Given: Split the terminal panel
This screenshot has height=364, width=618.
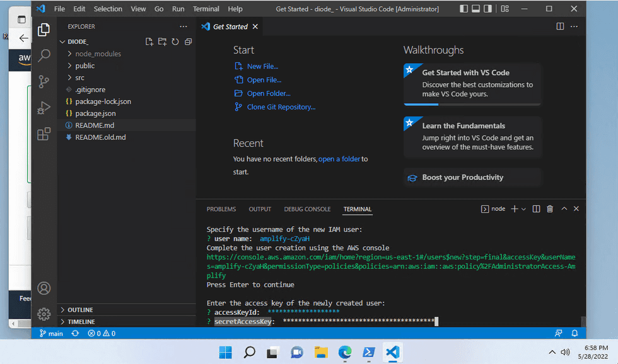Looking at the screenshot, I should coord(537,209).
